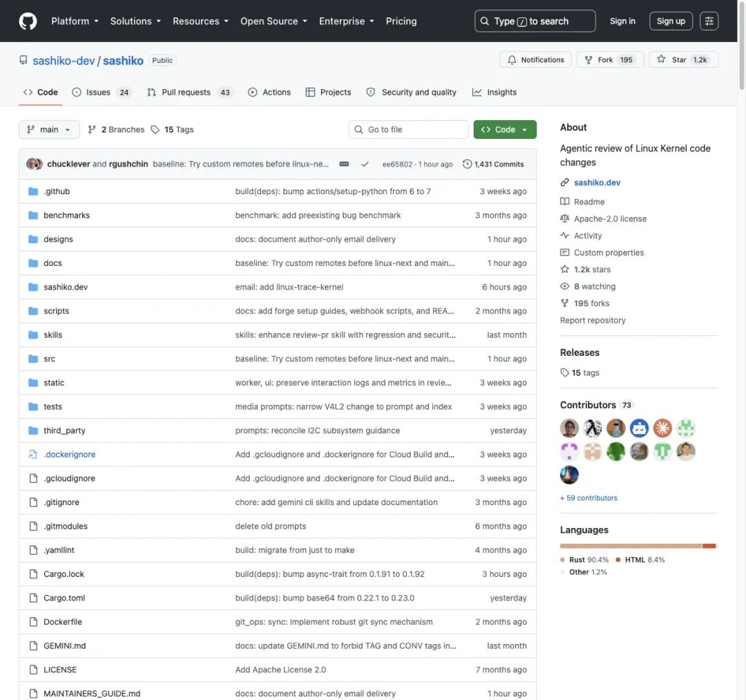
Task: Click the Cargo.lock file icon
Action: pos(33,574)
